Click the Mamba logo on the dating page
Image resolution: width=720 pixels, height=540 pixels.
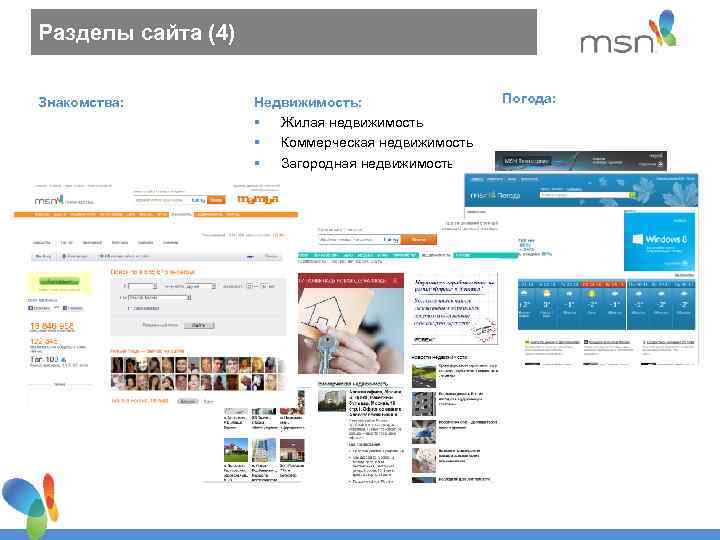[x=258, y=199]
